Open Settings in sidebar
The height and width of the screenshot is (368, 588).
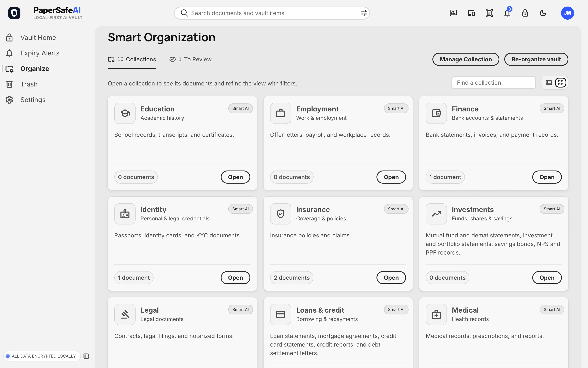tap(26, 100)
